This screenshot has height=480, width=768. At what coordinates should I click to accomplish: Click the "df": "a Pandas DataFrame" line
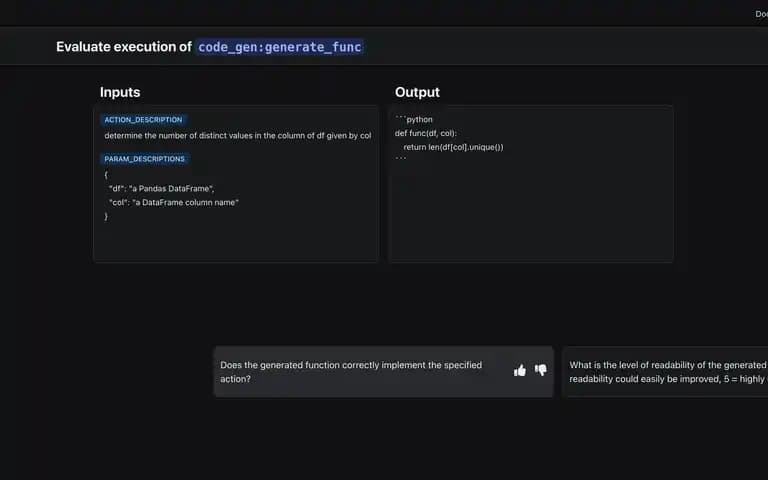tap(162, 189)
